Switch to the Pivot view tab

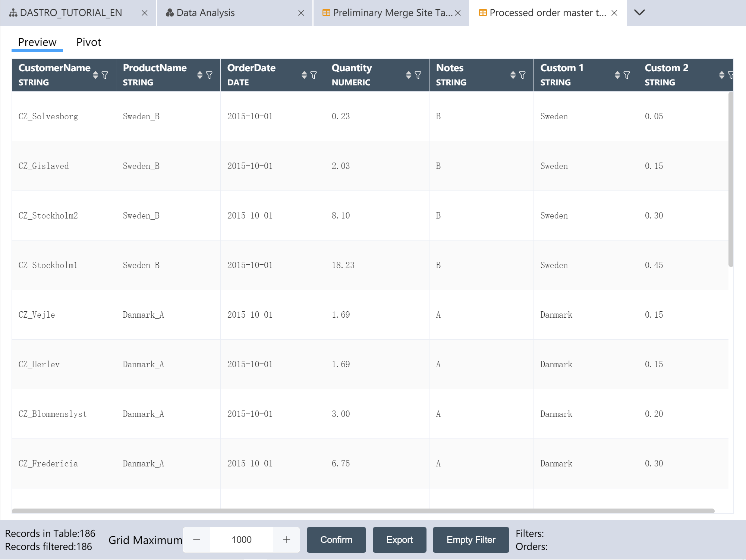point(89,42)
